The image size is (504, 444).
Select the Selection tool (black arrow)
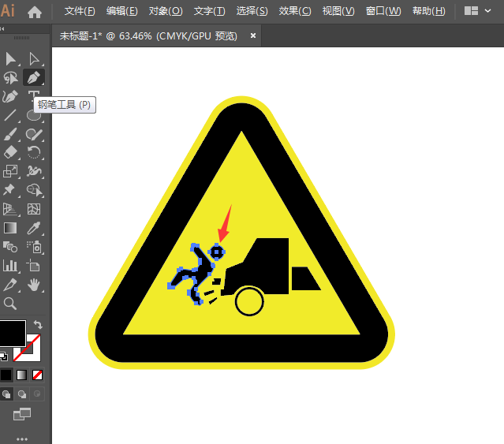(x=10, y=59)
